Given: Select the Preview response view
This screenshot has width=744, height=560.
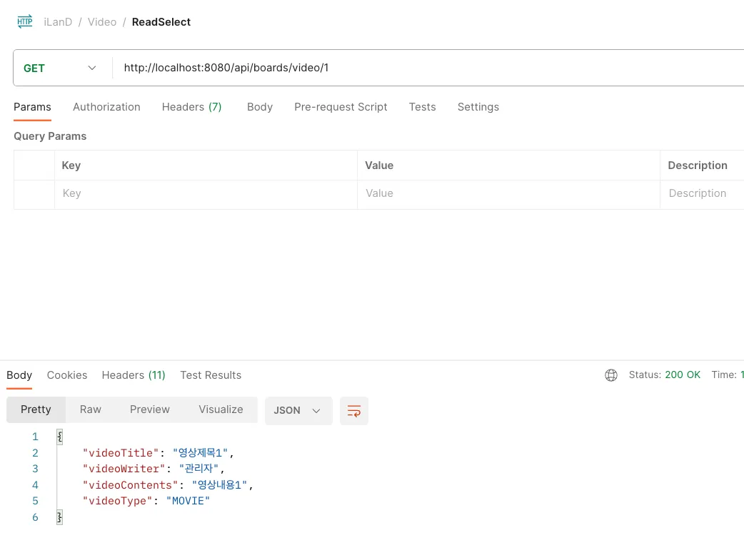Looking at the screenshot, I should (150, 409).
